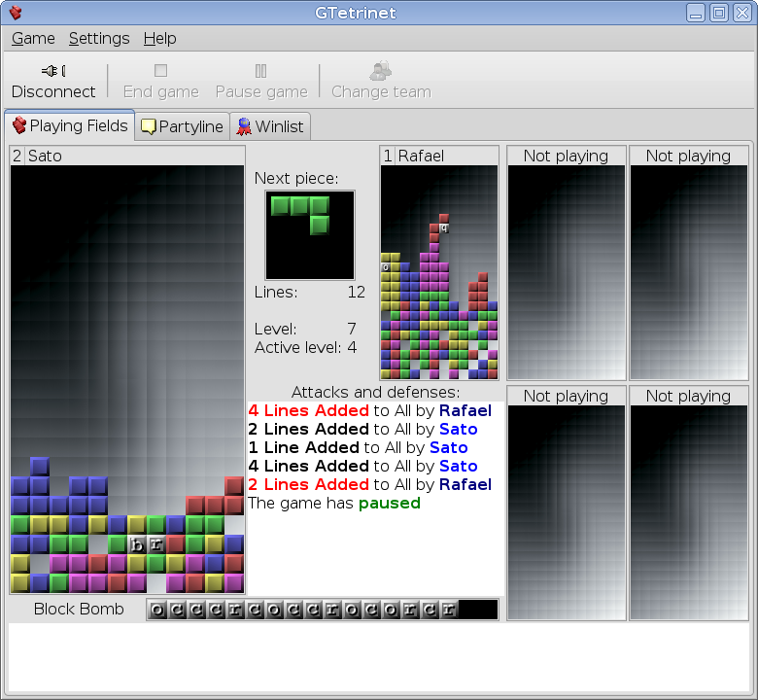Viewport: 758px width, 700px height.
Task: Maximize the GTetrinet window
Action: click(719, 13)
